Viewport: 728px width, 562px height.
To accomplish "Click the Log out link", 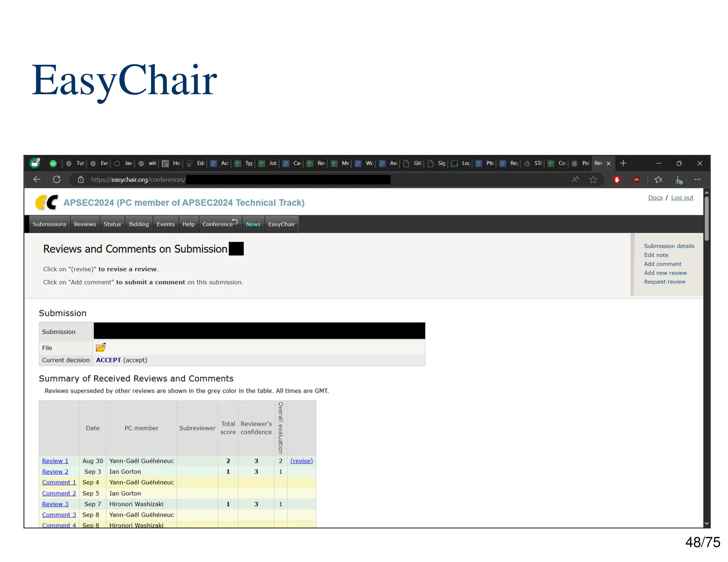I will coord(682,198).
